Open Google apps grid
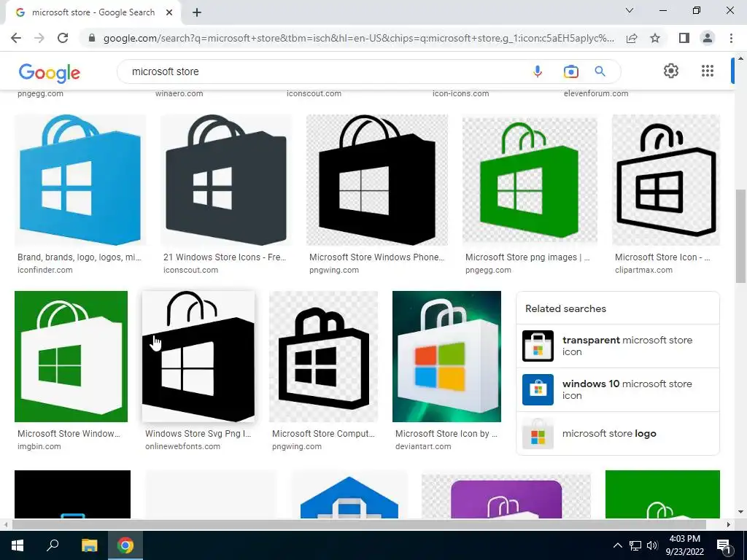 [708, 71]
